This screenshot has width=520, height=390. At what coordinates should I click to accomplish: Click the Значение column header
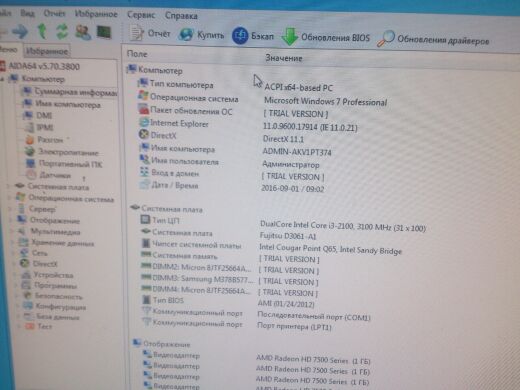click(x=284, y=58)
